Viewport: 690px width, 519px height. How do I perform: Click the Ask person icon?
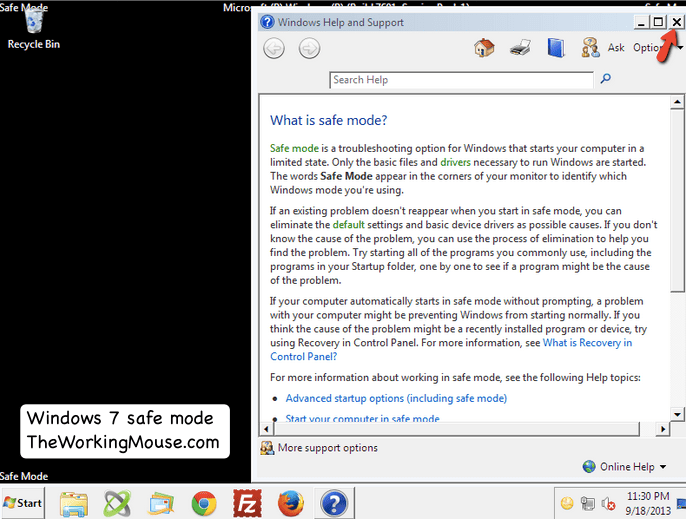click(590, 48)
